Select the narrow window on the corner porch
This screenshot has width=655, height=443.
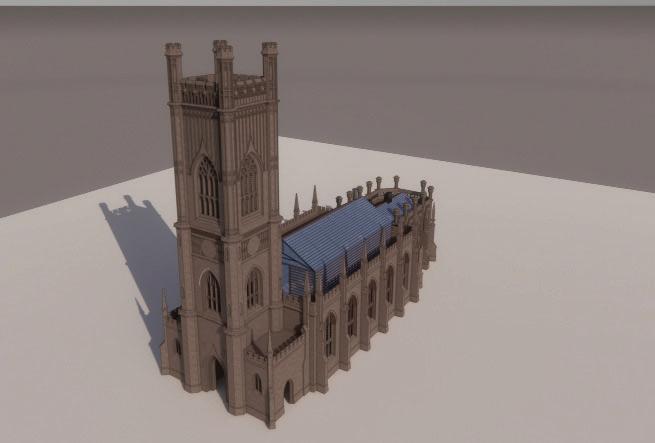(258, 384)
